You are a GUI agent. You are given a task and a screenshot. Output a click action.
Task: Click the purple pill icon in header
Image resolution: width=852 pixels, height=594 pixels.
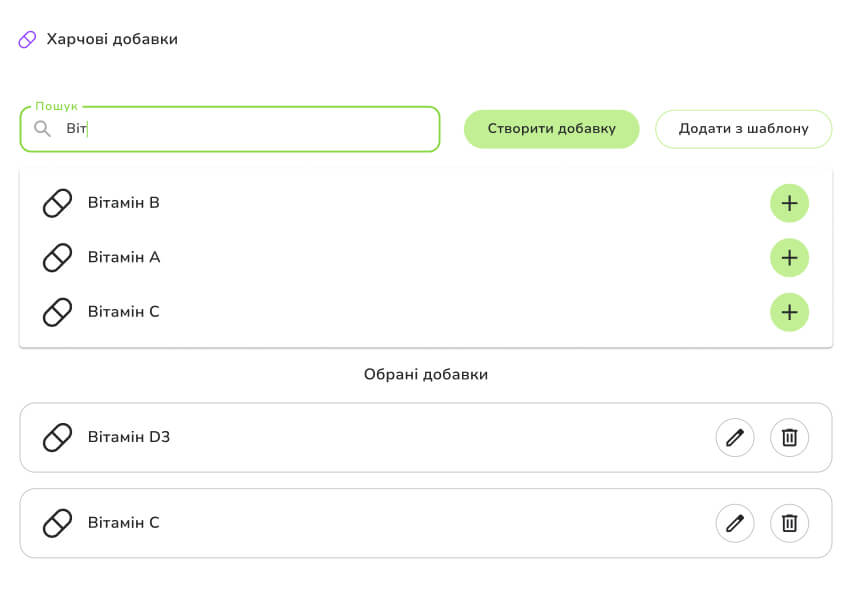tap(28, 40)
